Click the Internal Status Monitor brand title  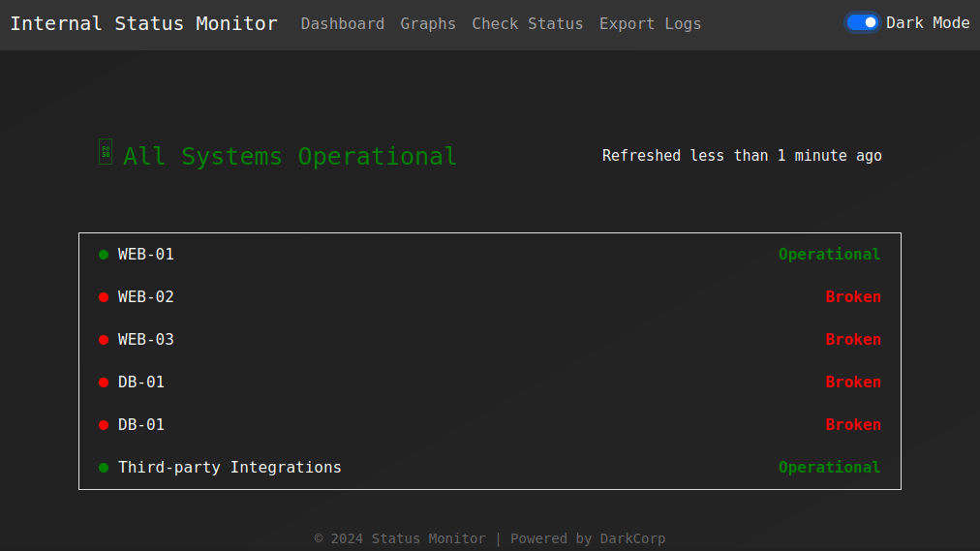point(143,23)
